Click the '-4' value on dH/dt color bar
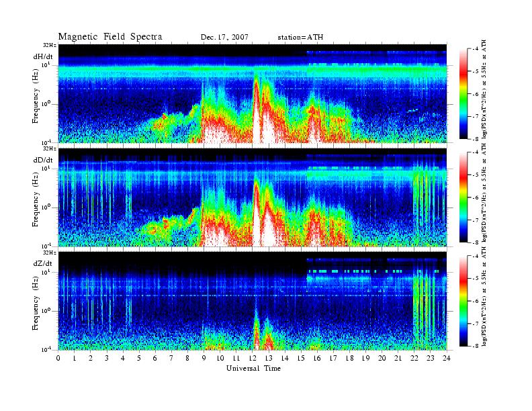Screen dimensions: 532x411 tap(476, 49)
